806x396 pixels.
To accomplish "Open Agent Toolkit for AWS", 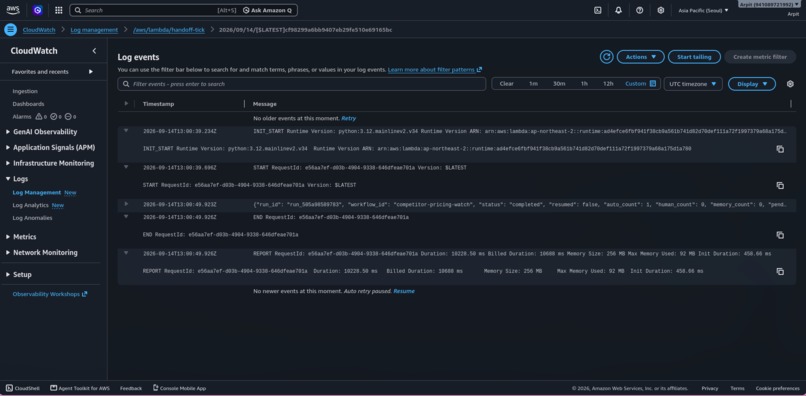I will (x=80, y=388).
